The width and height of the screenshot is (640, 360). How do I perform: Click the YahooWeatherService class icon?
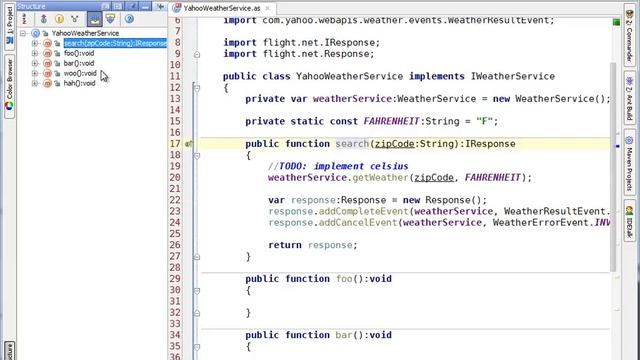click(x=36, y=33)
